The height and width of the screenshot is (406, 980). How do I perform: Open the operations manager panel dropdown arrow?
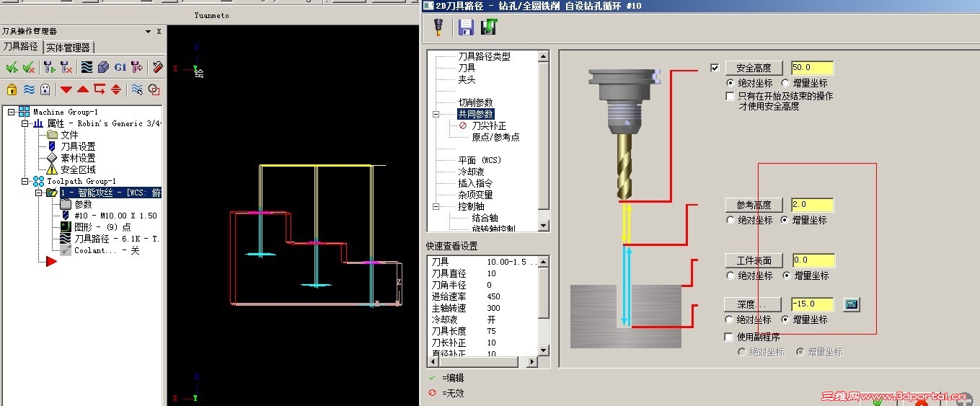149,32
